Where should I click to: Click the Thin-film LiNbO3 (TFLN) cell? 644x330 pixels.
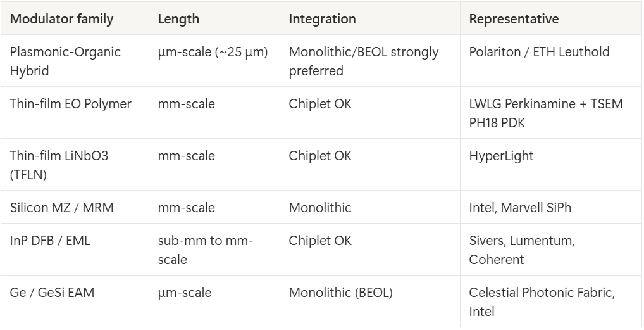pos(75,165)
